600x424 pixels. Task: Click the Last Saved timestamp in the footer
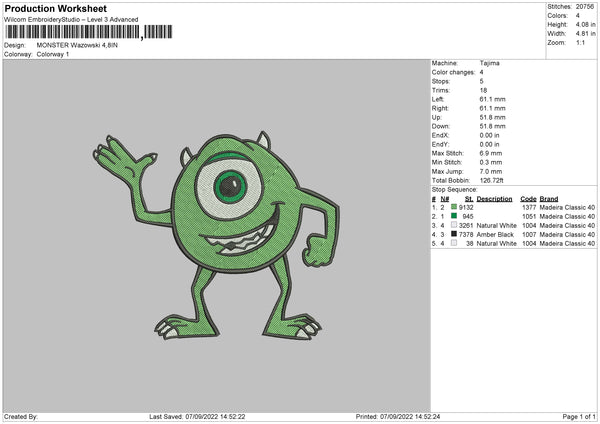[x=197, y=417]
